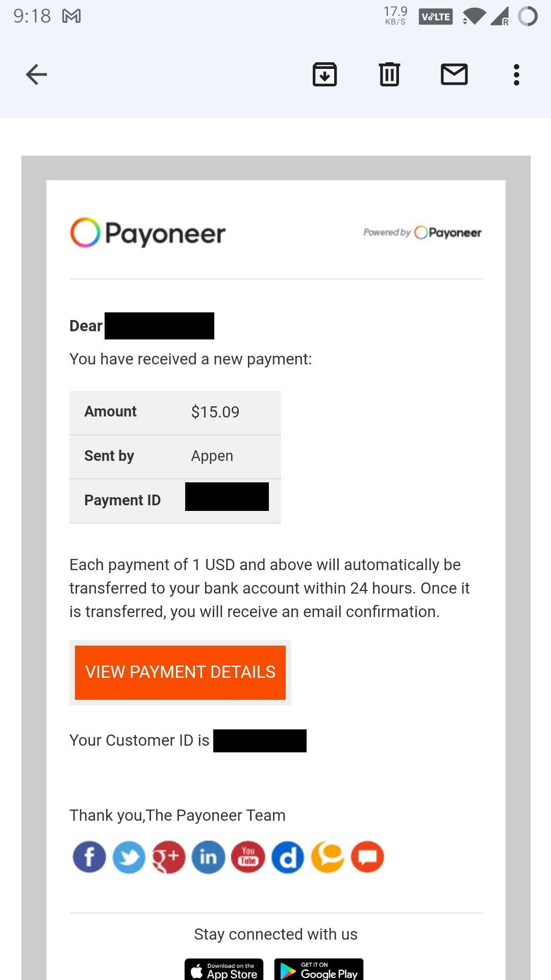Tap the Gmail notification icon in status bar
551x980 pixels.
(71, 16)
